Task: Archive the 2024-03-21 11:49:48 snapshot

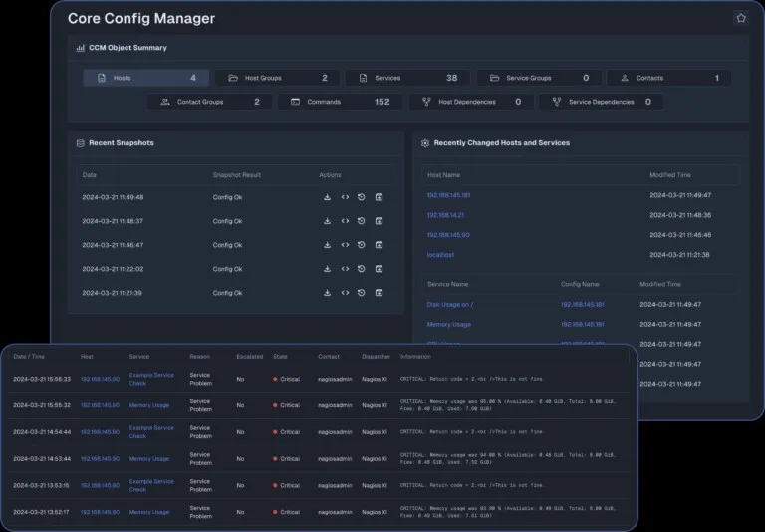Action: (379, 197)
